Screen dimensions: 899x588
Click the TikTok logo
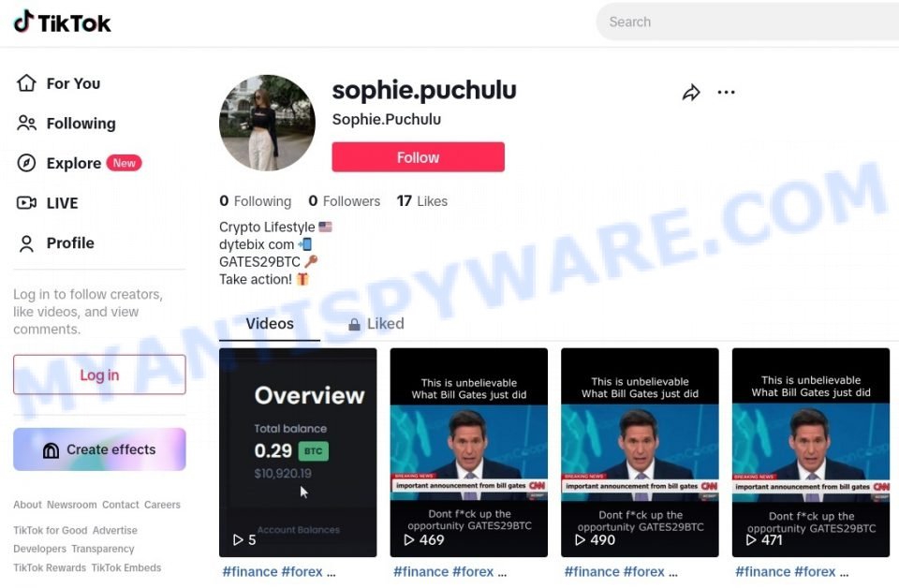tap(62, 22)
